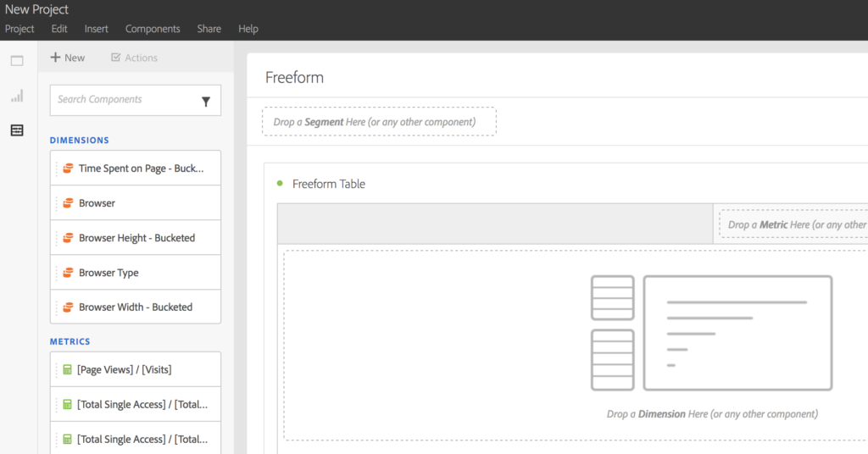The width and height of the screenshot is (868, 454).
Task: Expand the METRICS section header
Action: [x=70, y=342]
